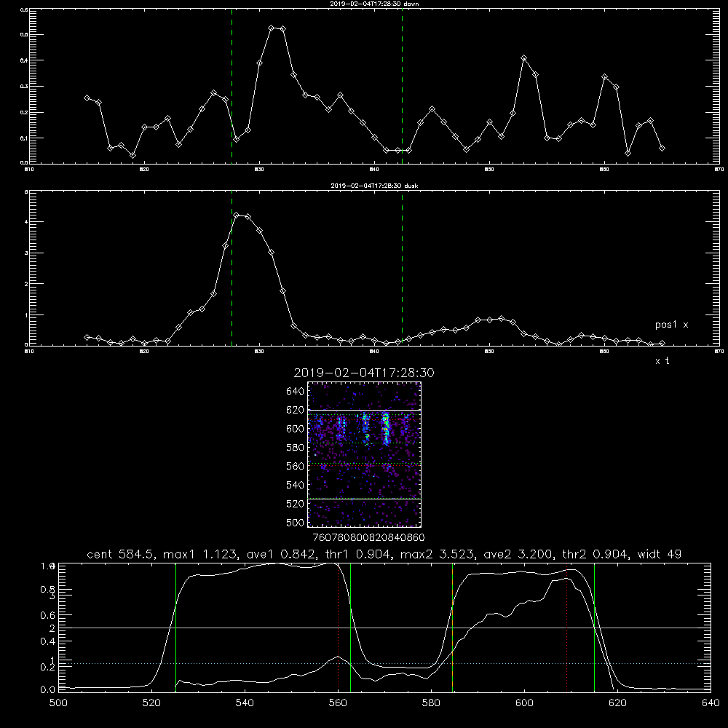Click the 'cent 584.5' value in the header
Screen dimensions: 728x728
tap(121, 554)
